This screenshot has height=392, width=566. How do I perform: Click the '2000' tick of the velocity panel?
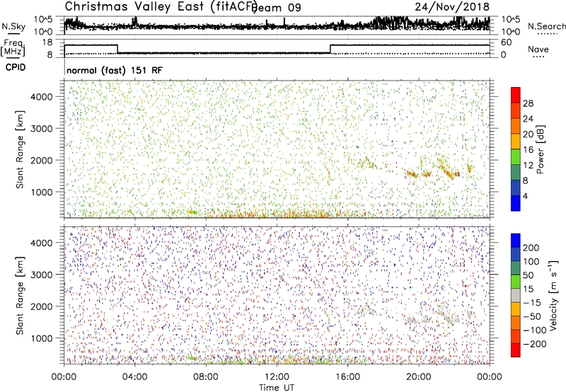click(x=41, y=306)
